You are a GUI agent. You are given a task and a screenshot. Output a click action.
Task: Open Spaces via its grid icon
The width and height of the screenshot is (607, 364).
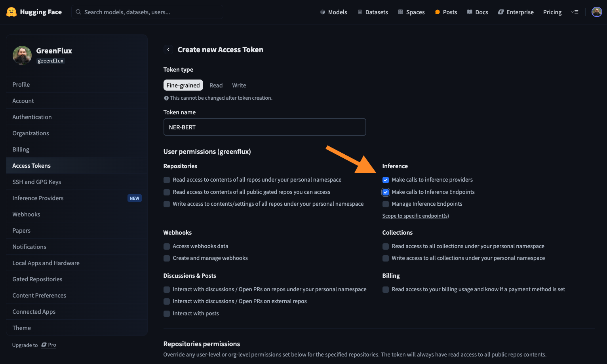[401, 12]
